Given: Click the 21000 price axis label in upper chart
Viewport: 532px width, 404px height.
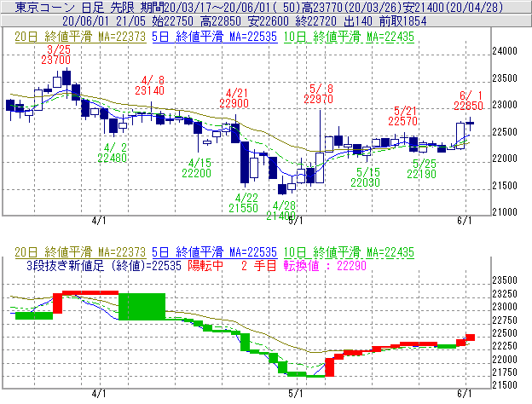Looking at the screenshot, I should 505,212.
